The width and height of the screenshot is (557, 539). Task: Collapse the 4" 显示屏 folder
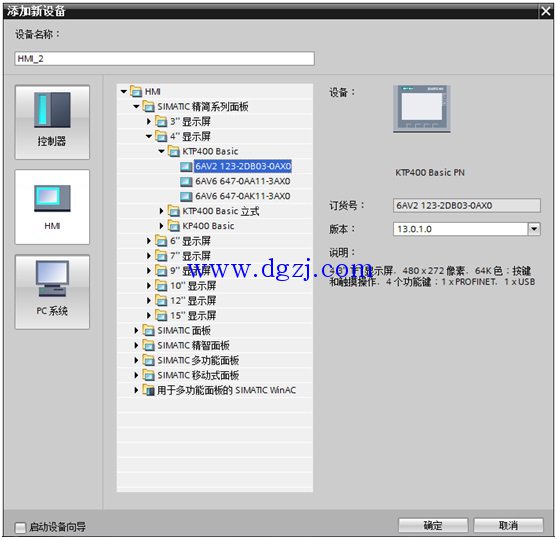[149, 136]
